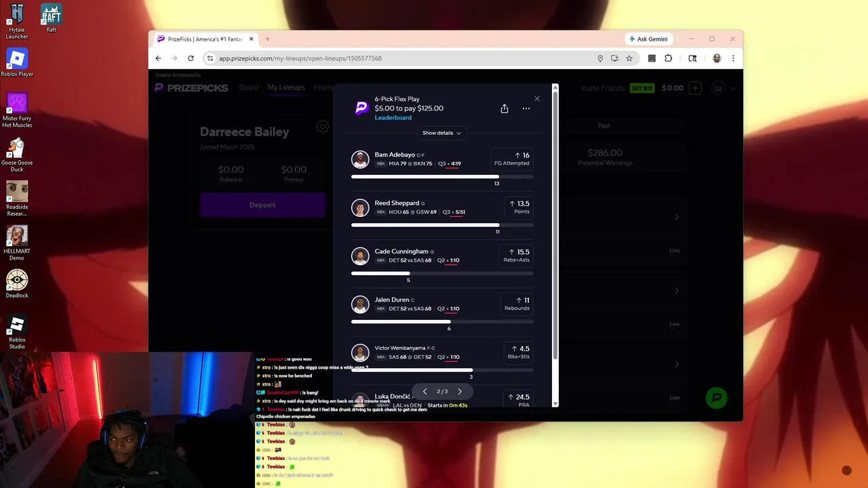Bookmark this page with the star icon
This screenshot has height=488, width=868.
pyautogui.click(x=629, y=58)
